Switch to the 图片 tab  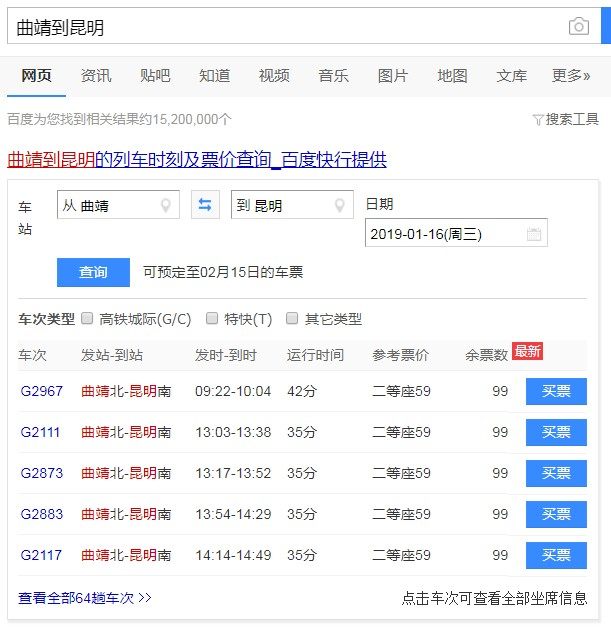coord(393,75)
